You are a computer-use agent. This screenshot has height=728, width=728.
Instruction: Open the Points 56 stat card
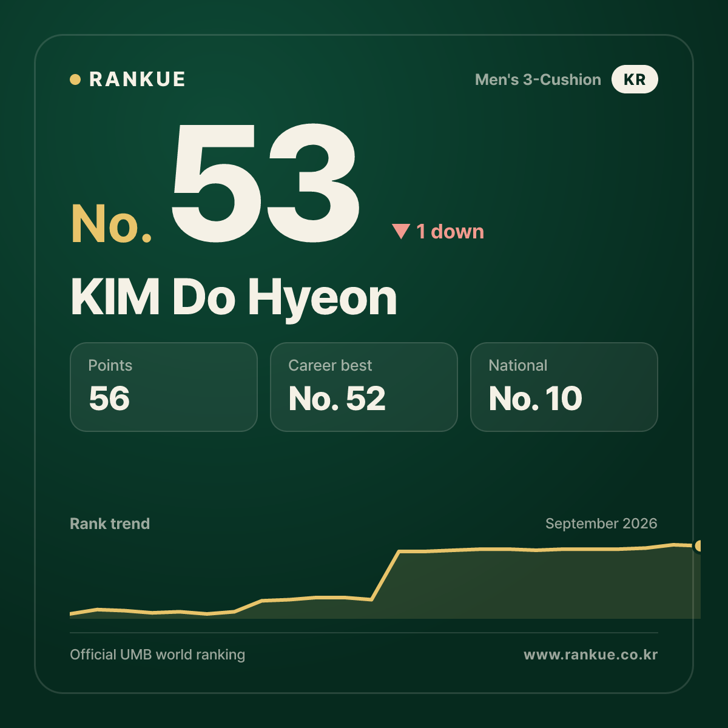[x=164, y=387]
